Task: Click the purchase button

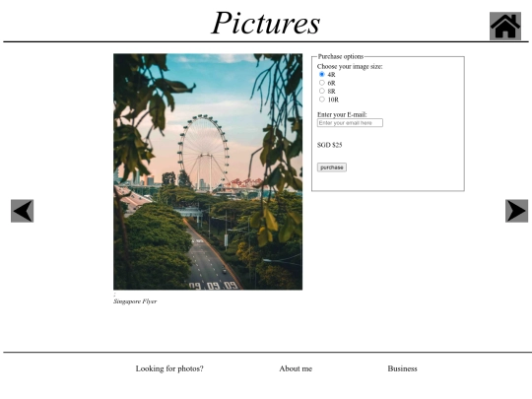Action: (332, 167)
